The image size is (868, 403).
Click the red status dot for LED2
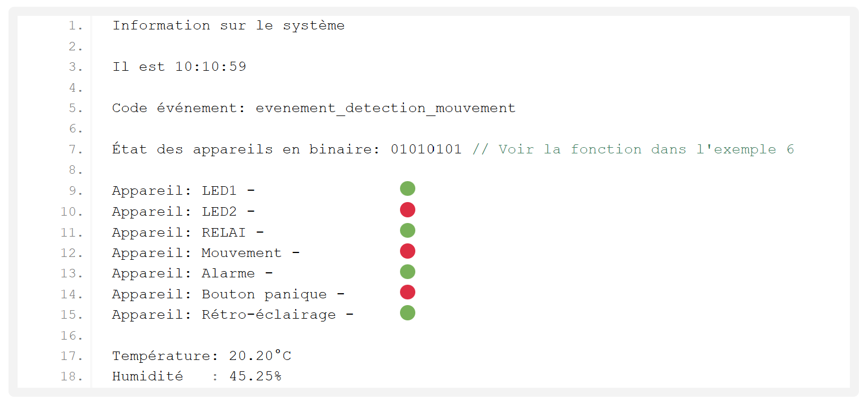[x=407, y=210]
